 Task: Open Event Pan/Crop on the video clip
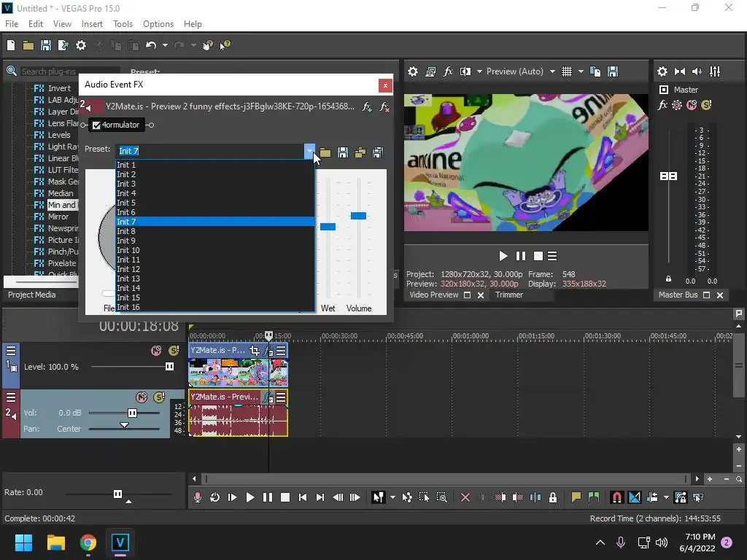coord(255,351)
